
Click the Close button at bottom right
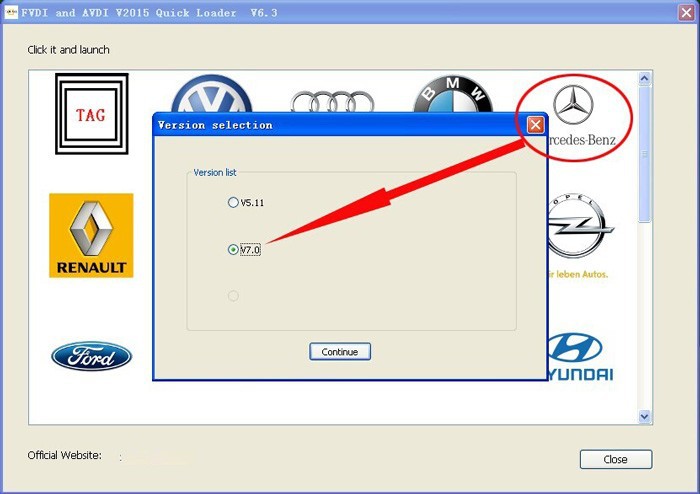(615, 459)
